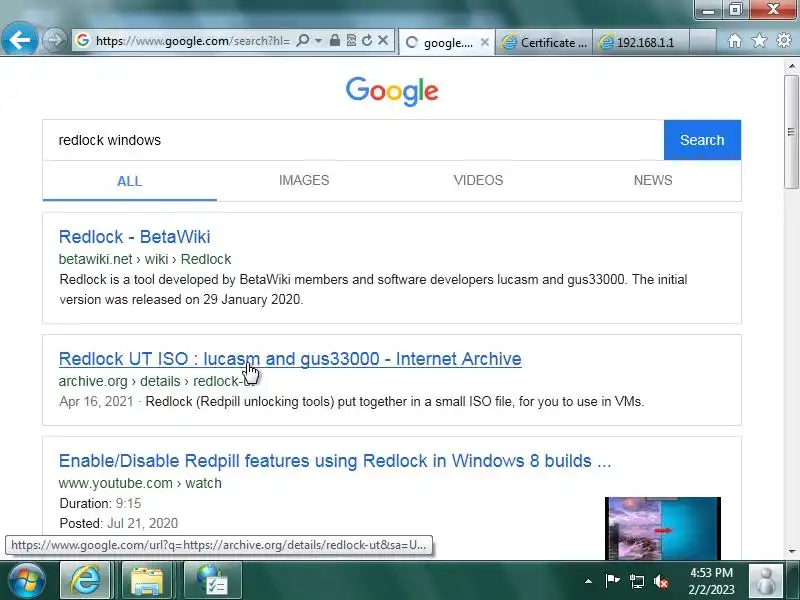Click the 'www.youtube.com › watch' URL text
Viewport: 800px width, 600px height.
140,483
